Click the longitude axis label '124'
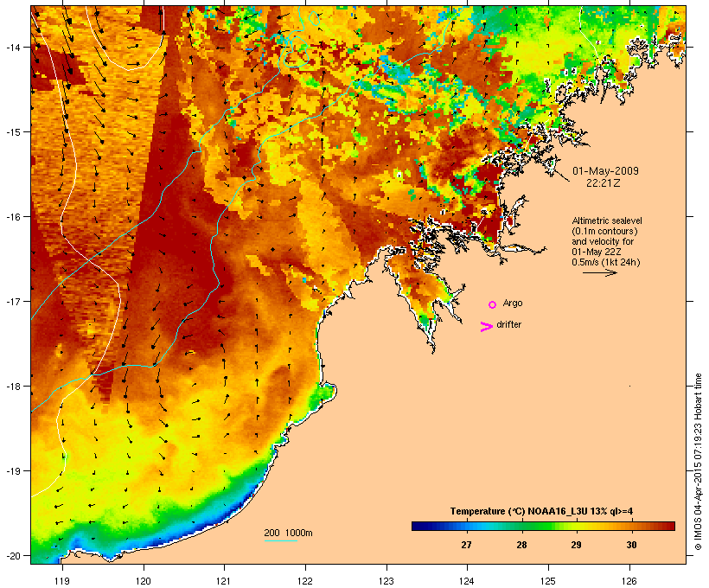 [x=467, y=581]
